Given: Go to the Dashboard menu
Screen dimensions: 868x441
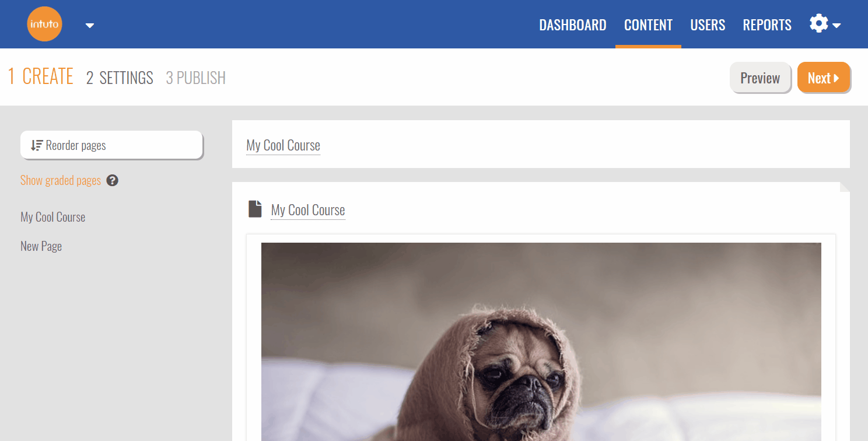Looking at the screenshot, I should tap(572, 25).
